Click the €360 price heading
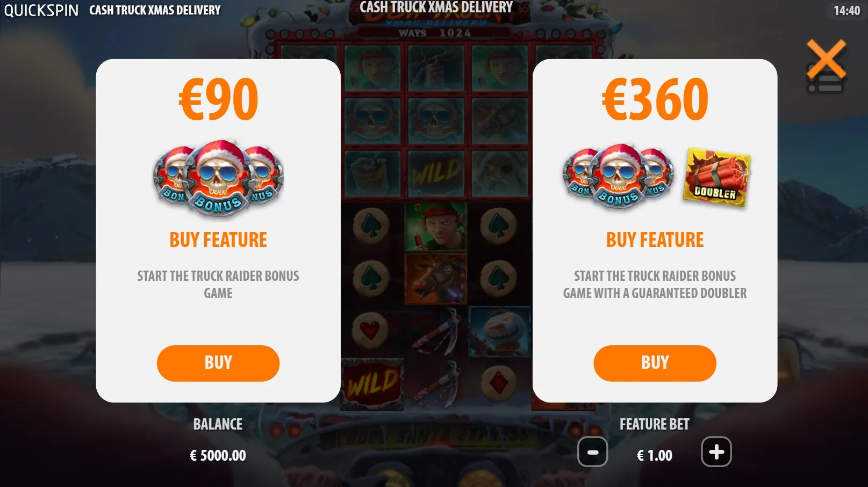Screen dimensions: 868x487 (x=655, y=99)
